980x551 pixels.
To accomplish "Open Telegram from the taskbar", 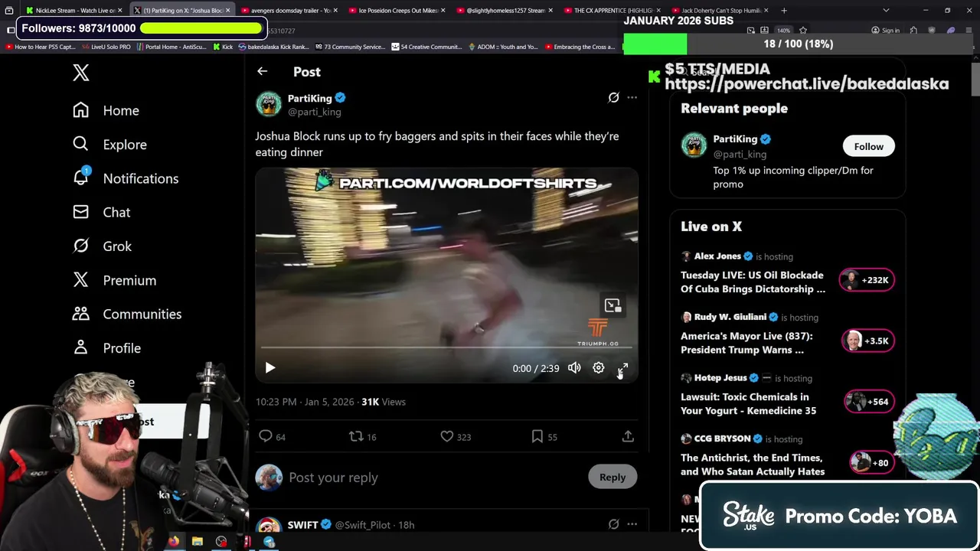I will [269, 542].
